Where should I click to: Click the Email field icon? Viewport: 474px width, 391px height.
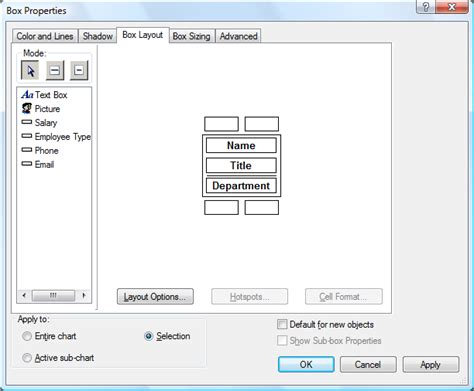pos(27,164)
